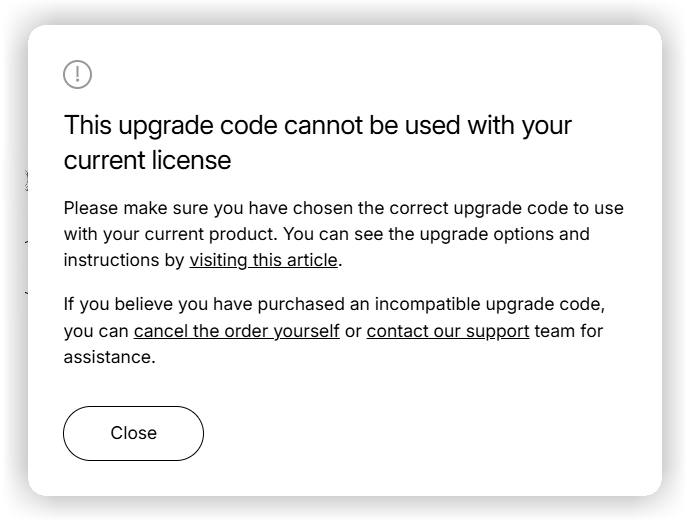Click the "instructions by" text before the article link
Screen dimensions: 687x521
[124, 261]
